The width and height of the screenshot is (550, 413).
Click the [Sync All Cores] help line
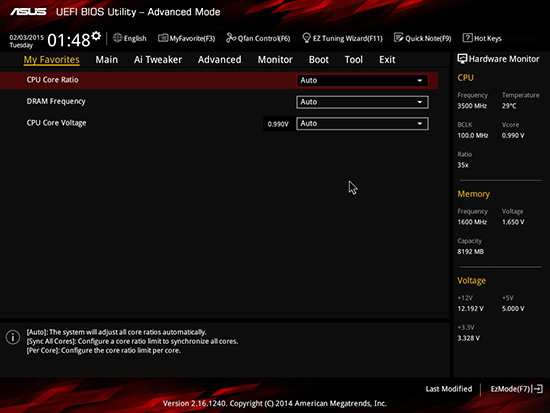click(133, 341)
